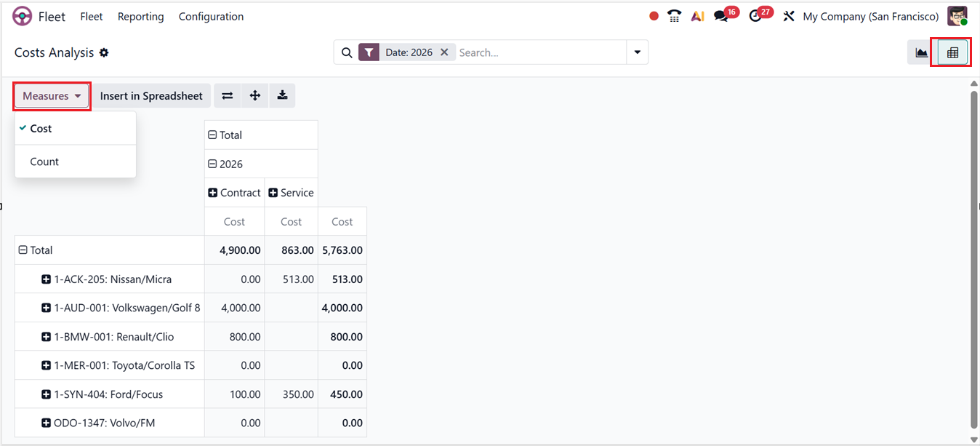Open the conversations messages icon
Viewport: 980px width, 446px height.
[721, 16]
